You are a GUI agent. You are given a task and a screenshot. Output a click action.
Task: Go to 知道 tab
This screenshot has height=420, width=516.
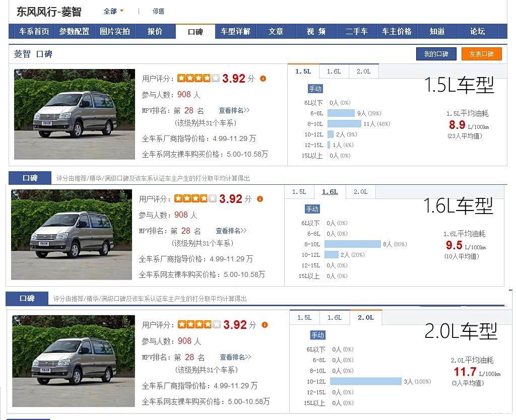[437, 32]
